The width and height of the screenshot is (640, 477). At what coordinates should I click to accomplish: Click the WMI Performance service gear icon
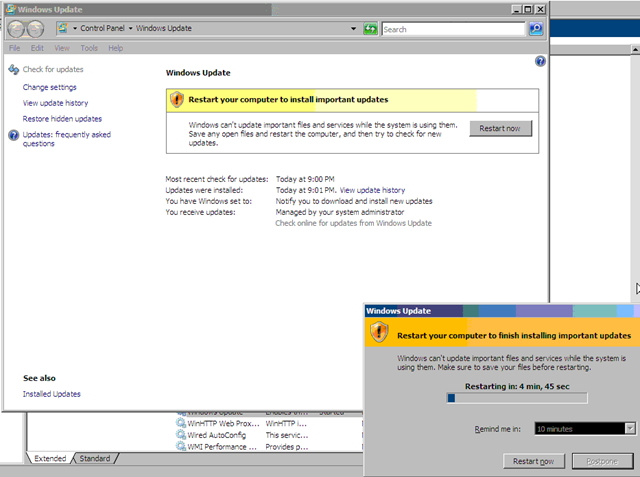tap(181, 446)
